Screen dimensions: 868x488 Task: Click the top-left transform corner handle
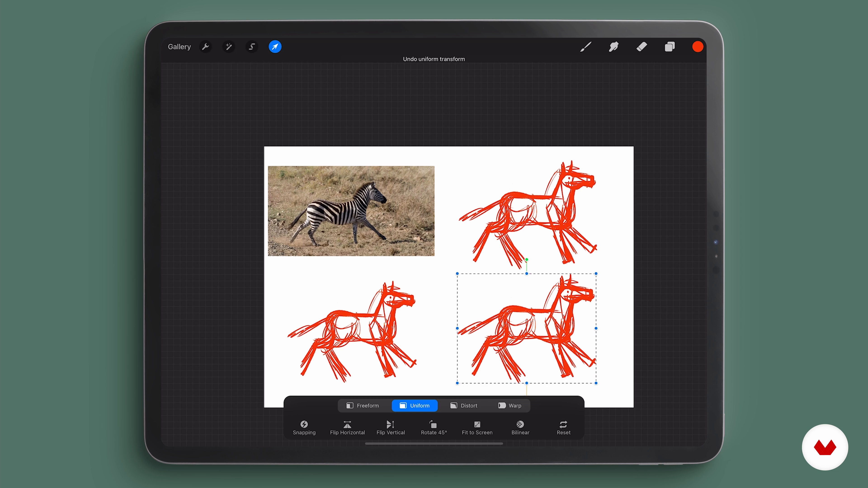(457, 273)
